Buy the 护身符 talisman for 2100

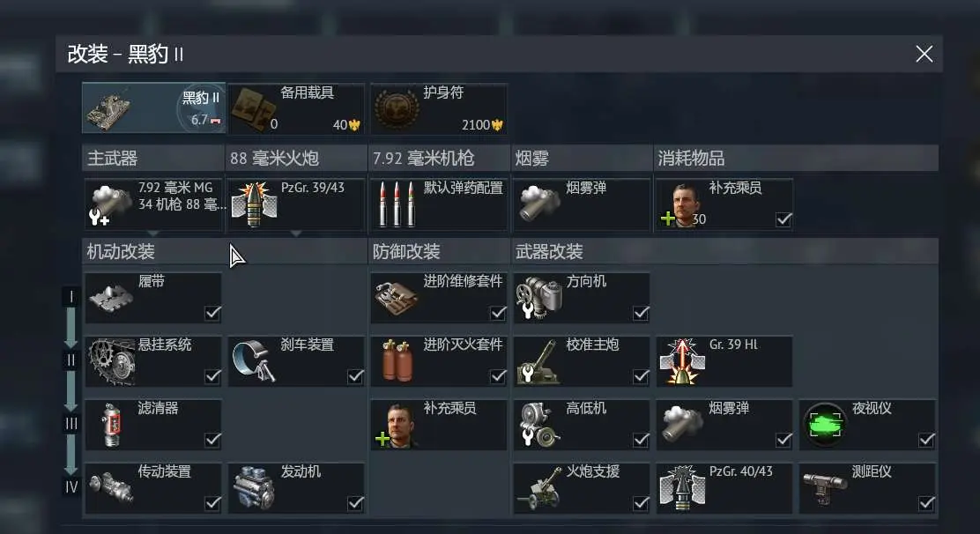(x=439, y=108)
